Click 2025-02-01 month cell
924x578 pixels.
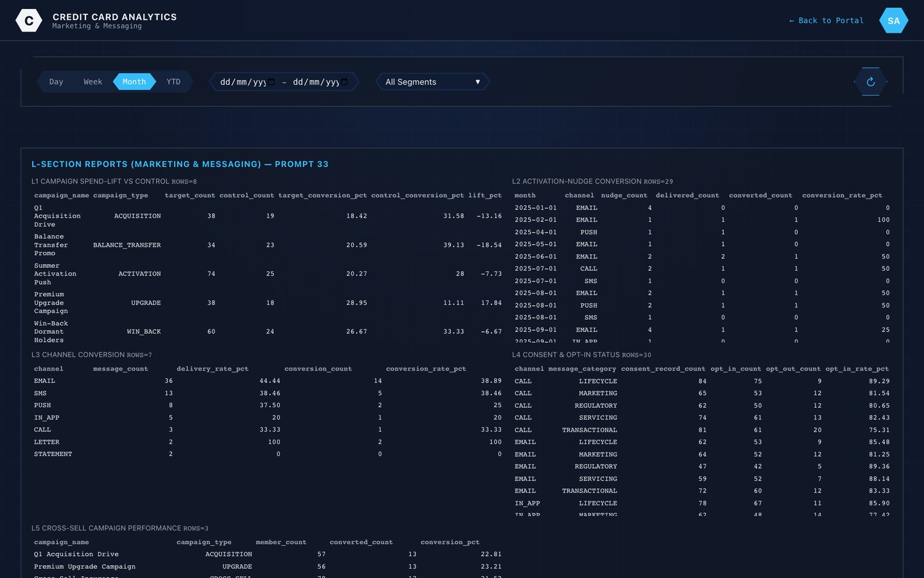click(536, 220)
